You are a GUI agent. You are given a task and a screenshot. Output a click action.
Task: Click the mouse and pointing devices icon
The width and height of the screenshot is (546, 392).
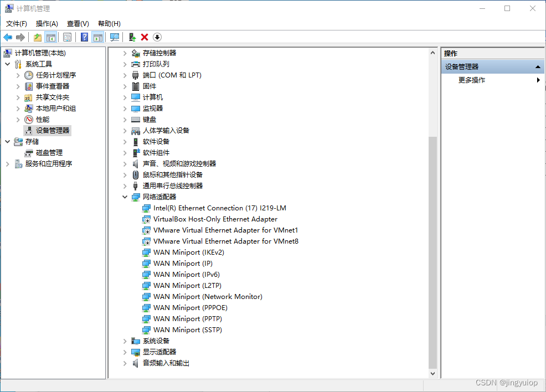point(136,175)
